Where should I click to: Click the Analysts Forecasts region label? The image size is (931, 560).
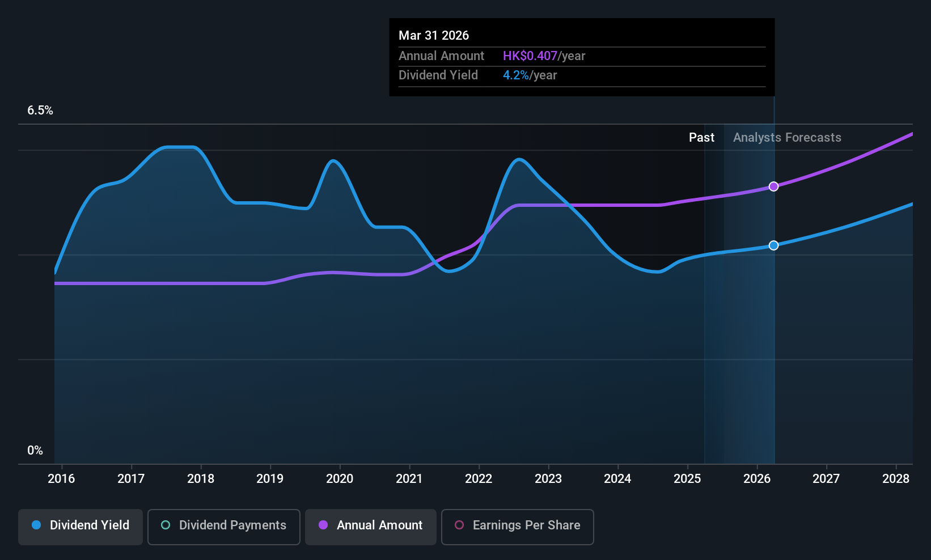tap(787, 138)
